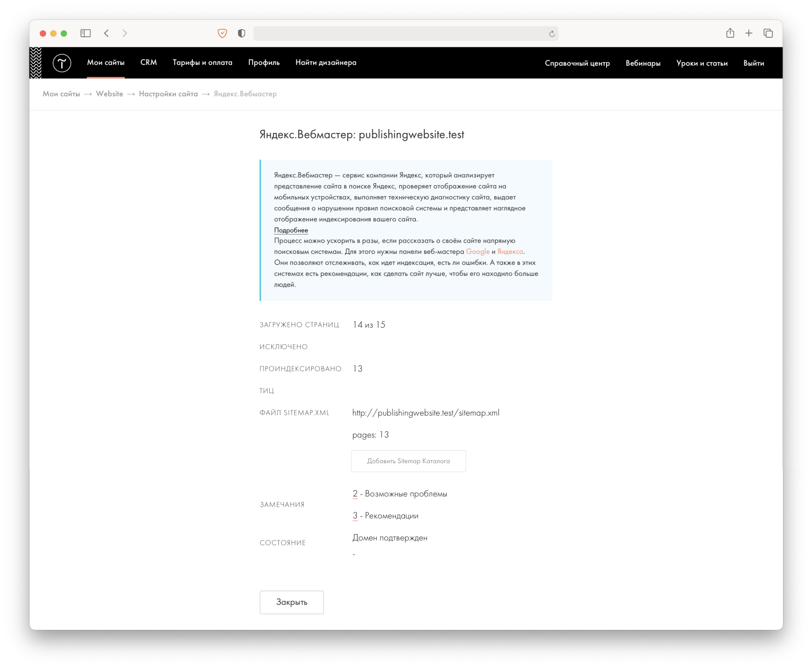This screenshot has width=812, height=671.
Task: Click the Яндекс.Вебмастер current breadcrumb
Action: (x=245, y=94)
